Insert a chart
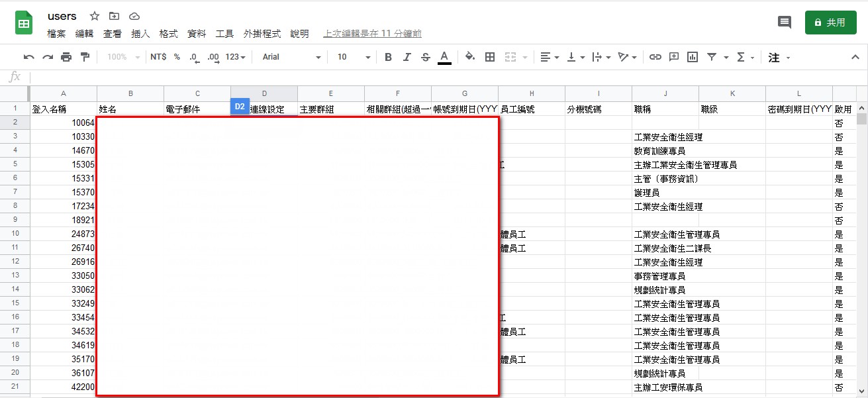The image size is (868, 398). tap(693, 57)
